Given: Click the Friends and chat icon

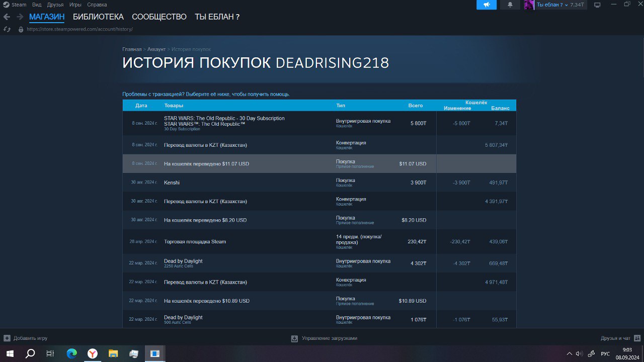Looking at the screenshot, I should [x=637, y=338].
